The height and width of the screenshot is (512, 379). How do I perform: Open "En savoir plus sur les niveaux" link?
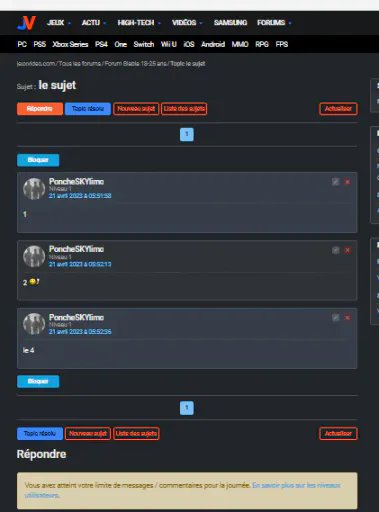(296, 485)
